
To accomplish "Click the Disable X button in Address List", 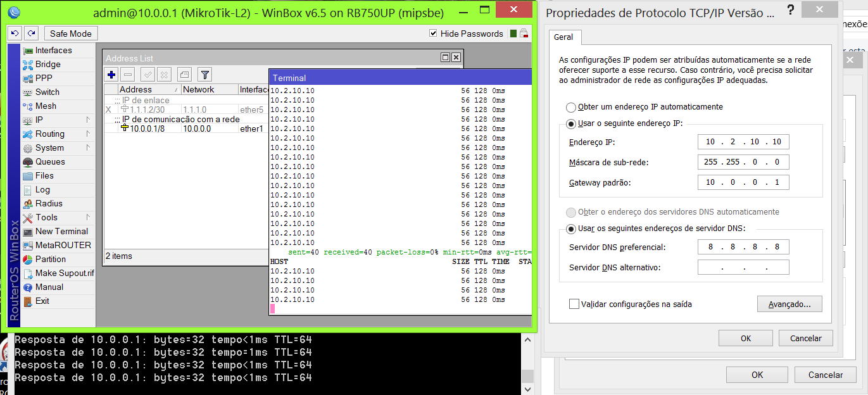I will point(164,75).
